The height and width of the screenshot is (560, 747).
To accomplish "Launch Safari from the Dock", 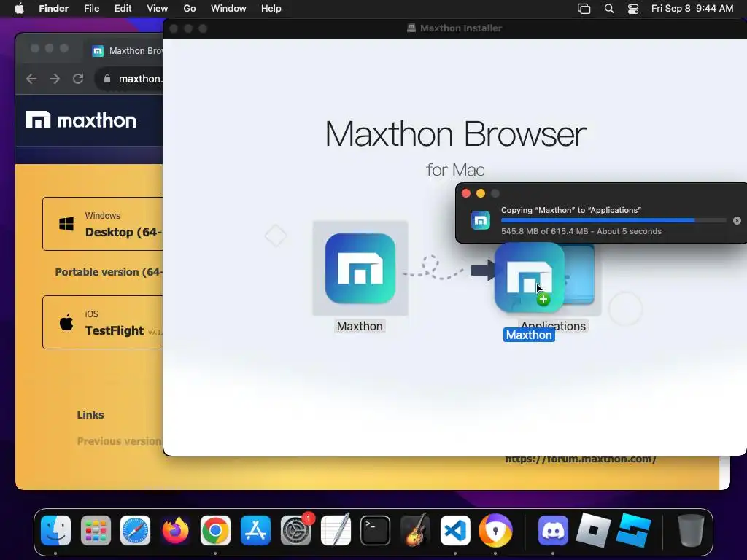I will [x=135, y=531].
